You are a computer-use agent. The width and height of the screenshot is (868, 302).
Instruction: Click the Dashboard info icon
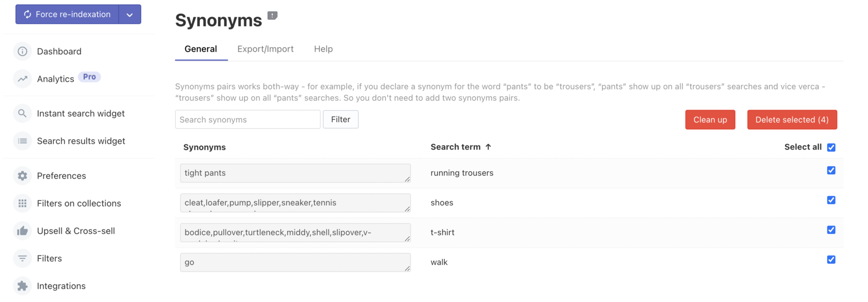tap(22, 51)
